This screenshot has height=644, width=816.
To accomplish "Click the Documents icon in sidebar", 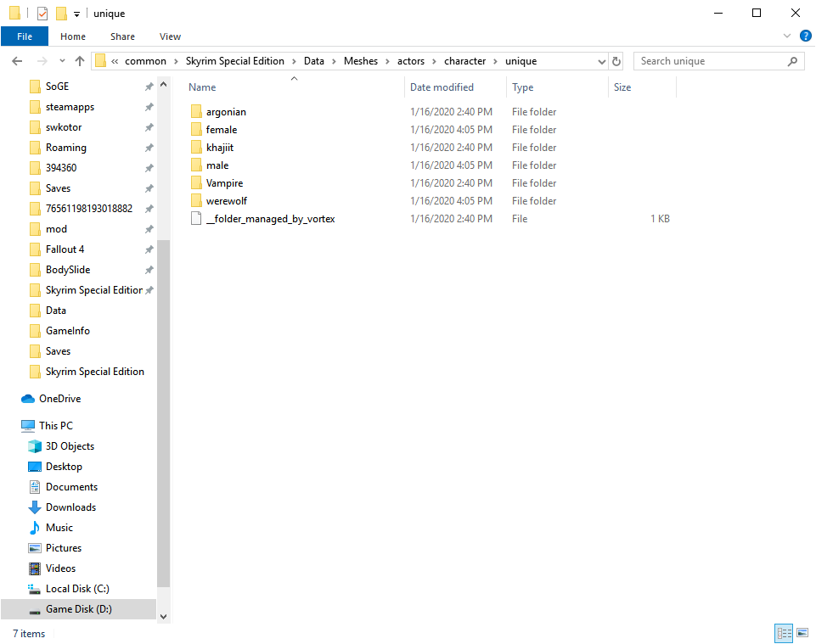I will (34, 487).
